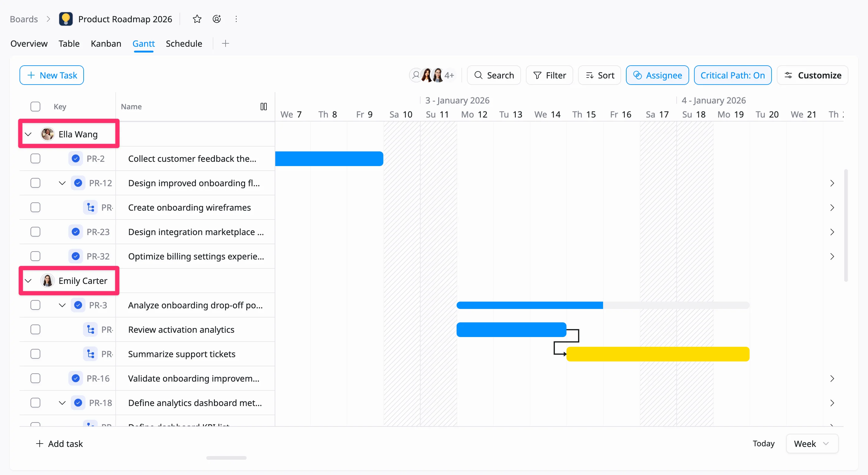
Task: Click PR-32 task type icon
Action: coord(75,256)
